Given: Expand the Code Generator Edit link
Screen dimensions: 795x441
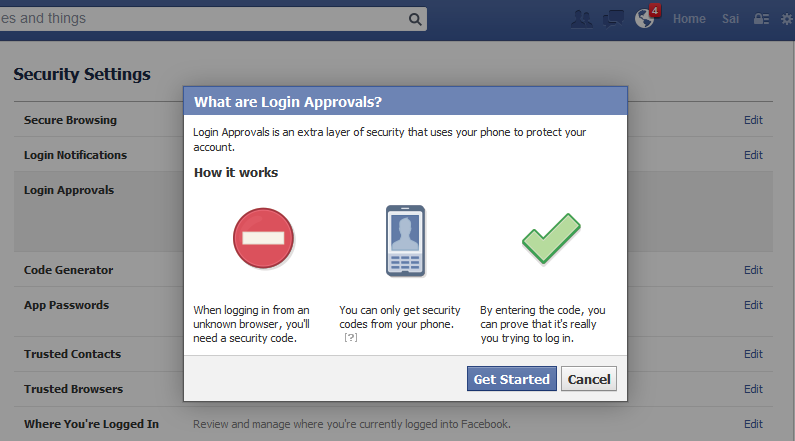Looking at the screenshot, I should point(753,270).
